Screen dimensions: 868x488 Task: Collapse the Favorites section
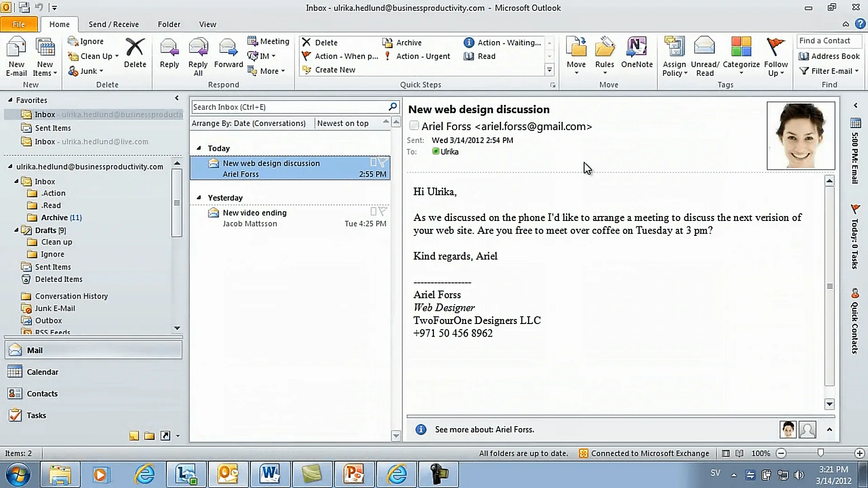coord(10,100)
